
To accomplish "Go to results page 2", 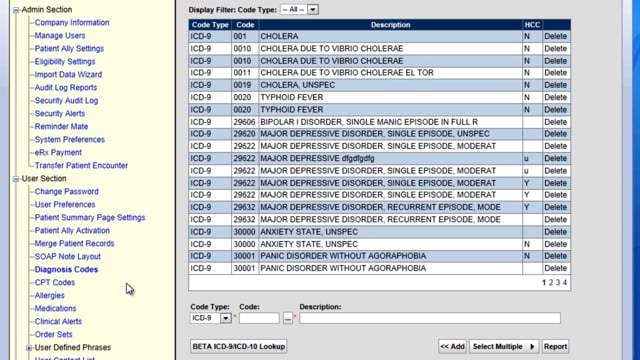I will coord(551,282).
